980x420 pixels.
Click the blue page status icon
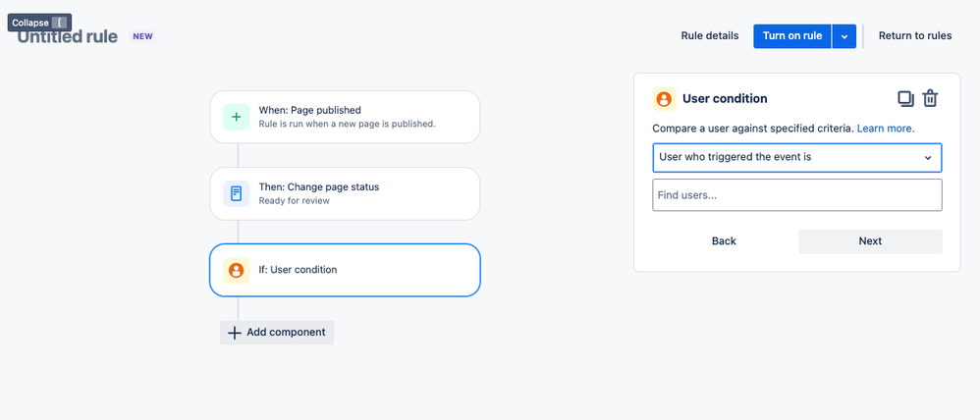click(x=237, y=193)
